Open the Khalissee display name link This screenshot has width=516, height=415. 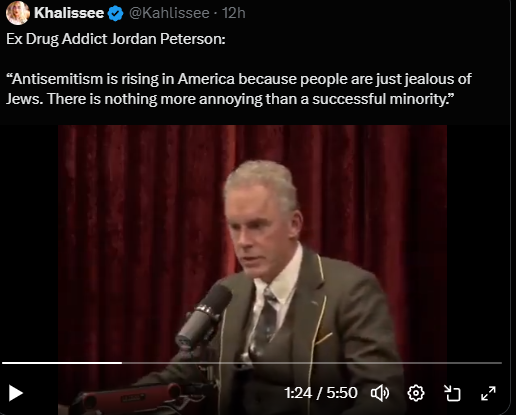pos(69,13)
